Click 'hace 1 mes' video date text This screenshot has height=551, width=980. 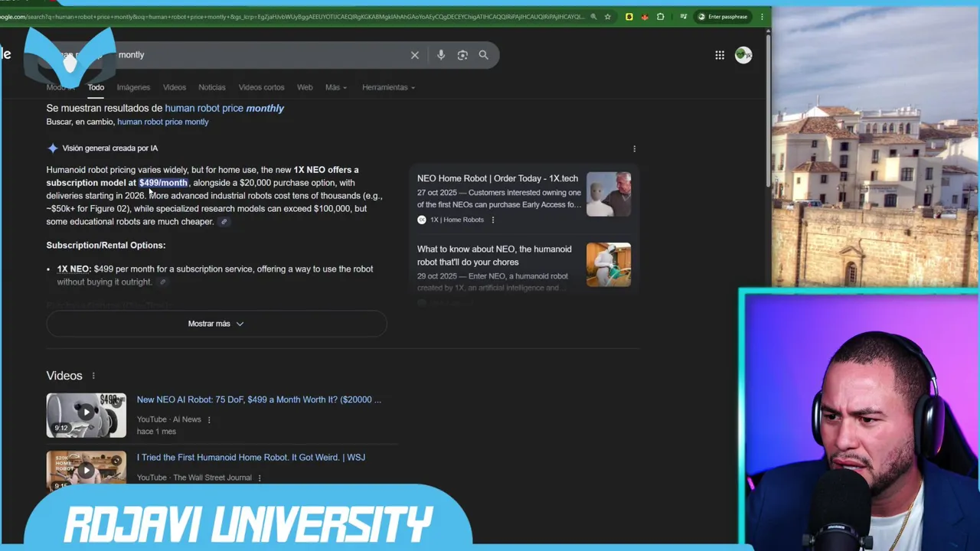pos(156,432)
